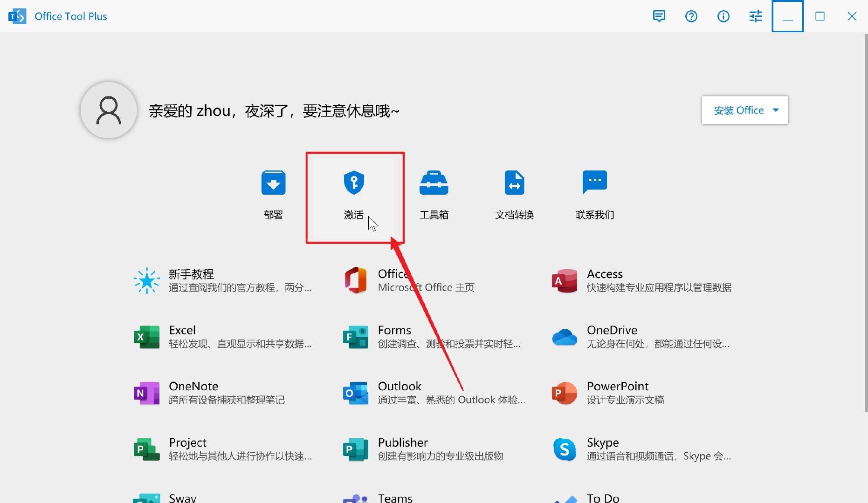Click the help question mark icon
Viewport: 868px width, 503px height.
(691, 16)
